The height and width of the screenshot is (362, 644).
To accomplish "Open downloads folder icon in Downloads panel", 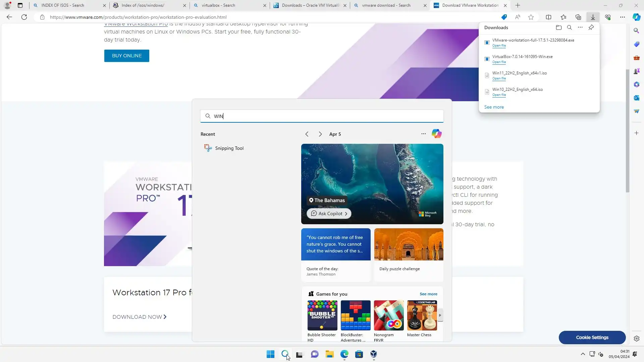I will (558, 27).
